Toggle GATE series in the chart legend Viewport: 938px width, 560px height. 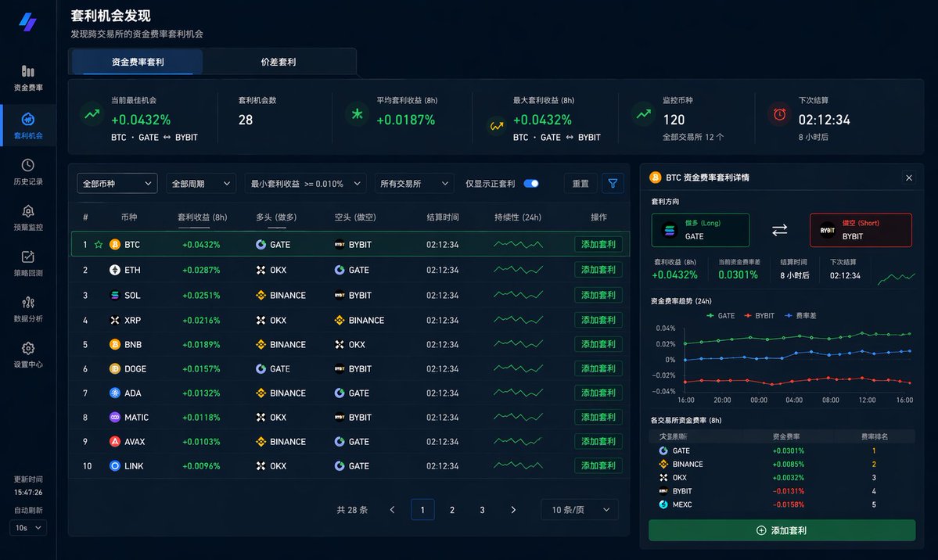click(x=721, y=315)
